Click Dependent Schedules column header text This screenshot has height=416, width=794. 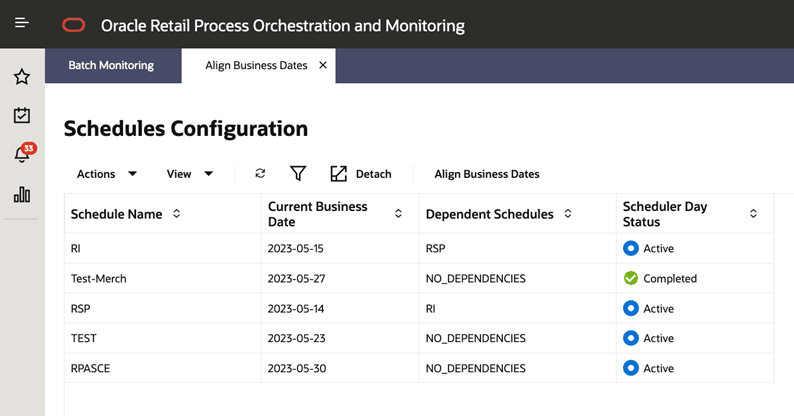tap(489, 214)
